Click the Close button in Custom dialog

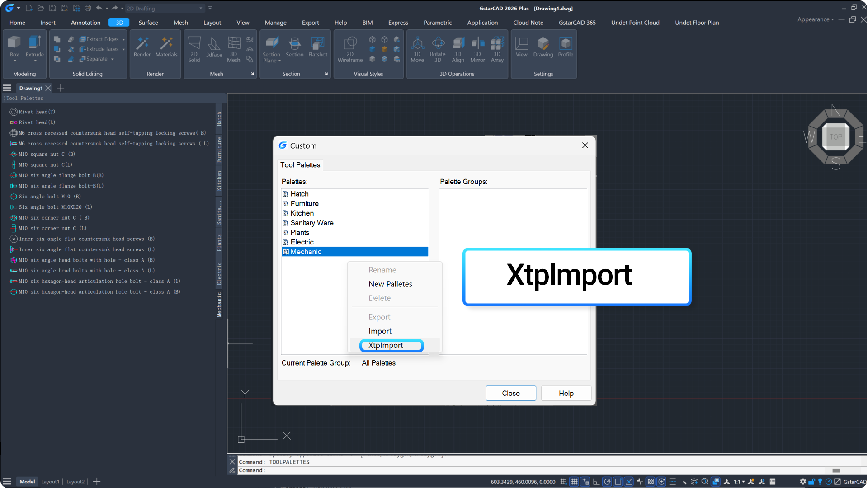point(510,393)
